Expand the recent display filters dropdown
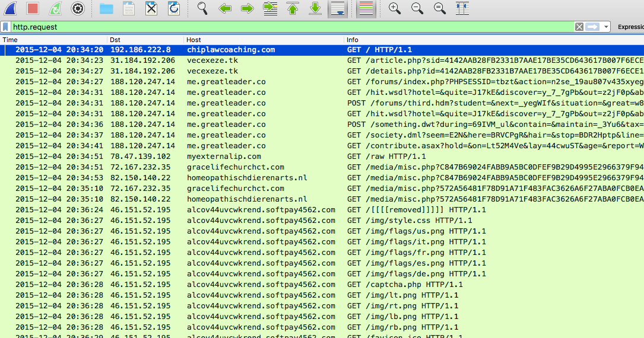The width and height of the screenshot is (644, 338). tap(605, 27)
